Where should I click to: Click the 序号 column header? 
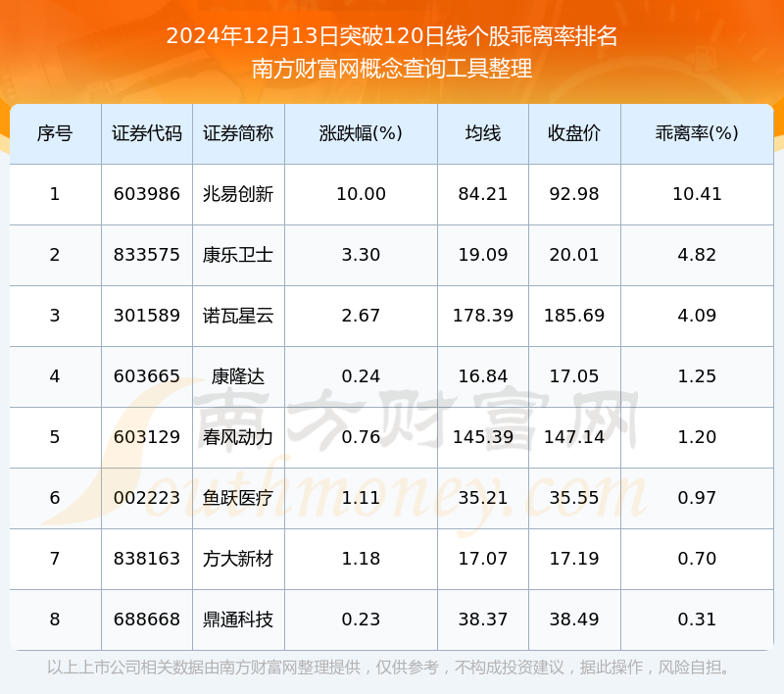tap(55, 133)
